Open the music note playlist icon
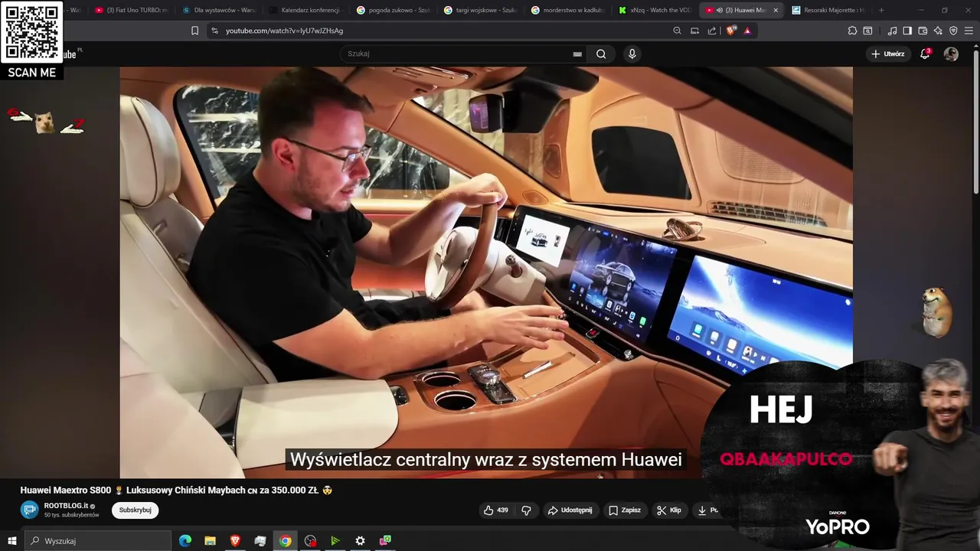The width and height of the screenshot is (980, 551). [x=892, y=31]
